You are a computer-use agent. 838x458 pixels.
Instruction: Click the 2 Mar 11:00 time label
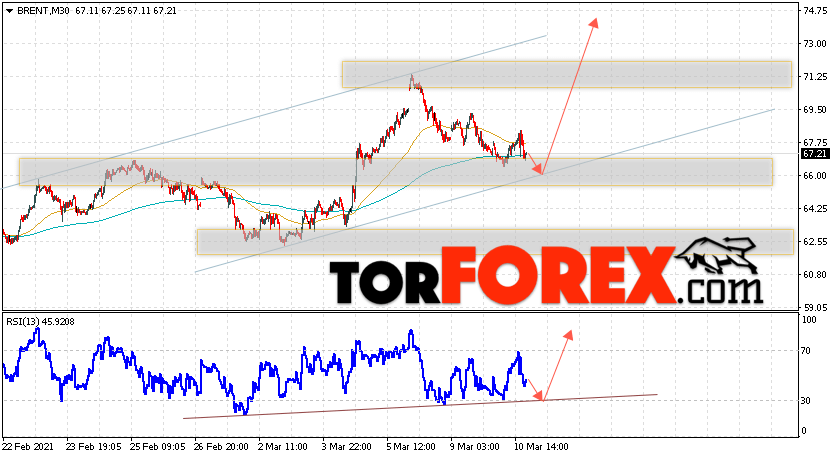coord(283,447)
